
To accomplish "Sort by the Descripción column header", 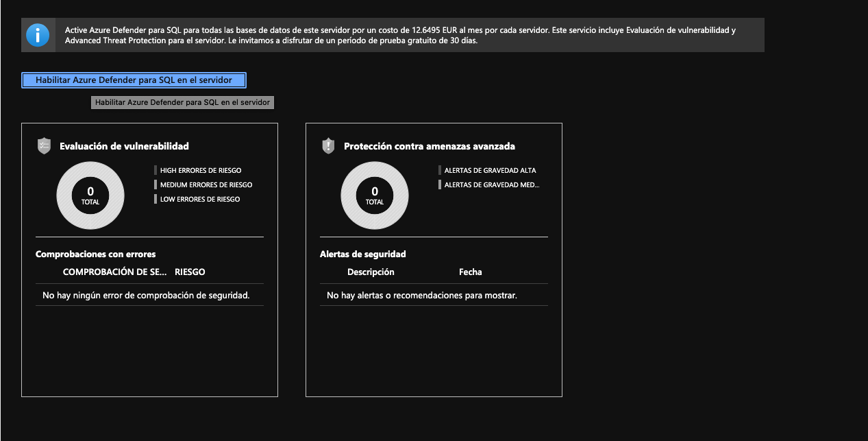I will 371,272.
